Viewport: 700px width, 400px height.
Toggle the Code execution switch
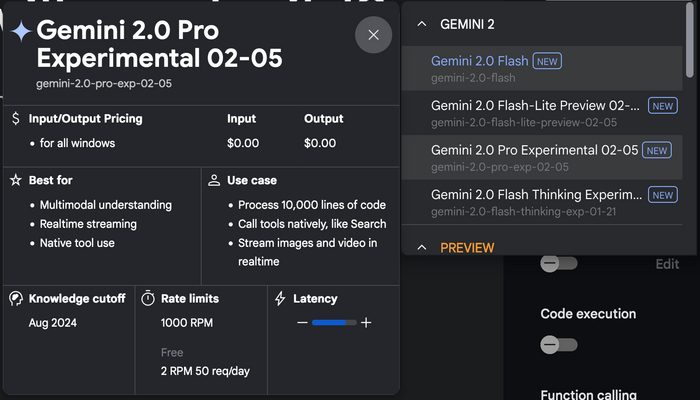[x=558, y=344]
